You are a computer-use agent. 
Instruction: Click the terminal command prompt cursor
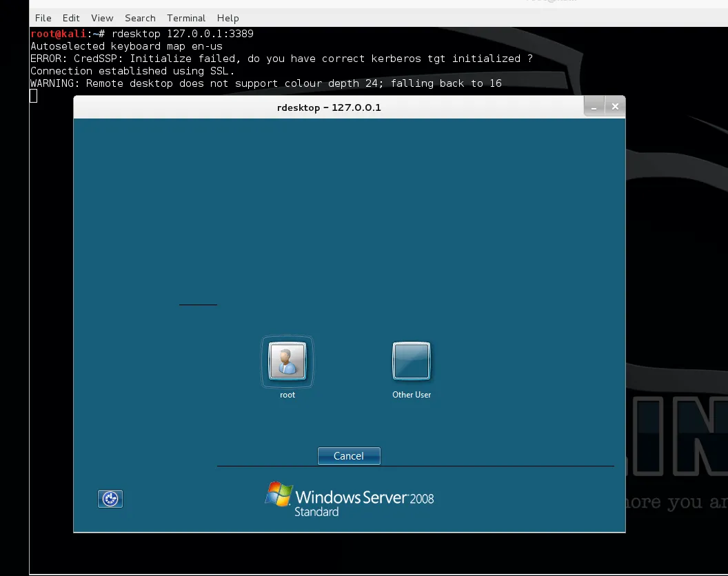[33, 96]
